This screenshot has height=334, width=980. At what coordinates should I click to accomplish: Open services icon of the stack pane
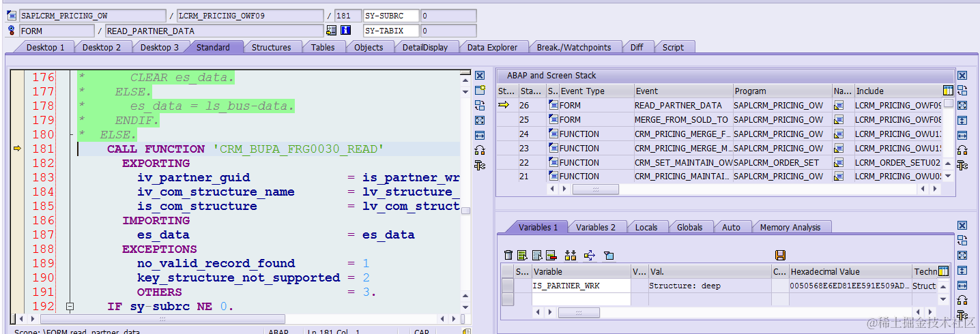pos(962,150)
